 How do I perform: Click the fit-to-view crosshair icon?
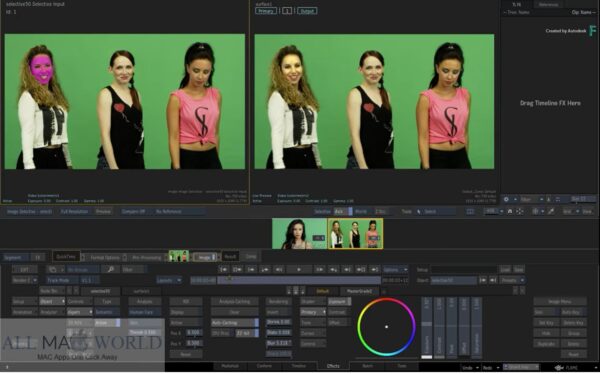click(519, 211)
